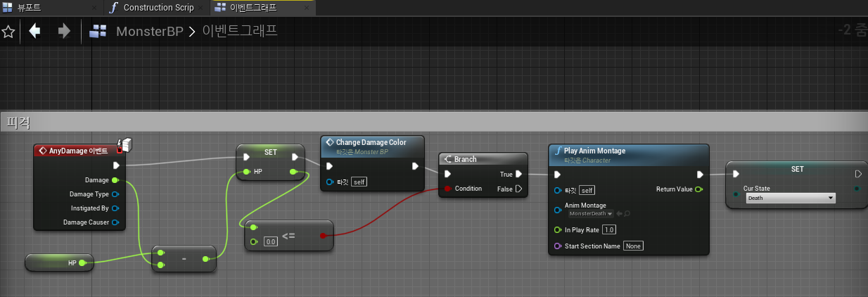
Task: Select the AnyDamage 이벤트 node title
Action: click(78, 151)
